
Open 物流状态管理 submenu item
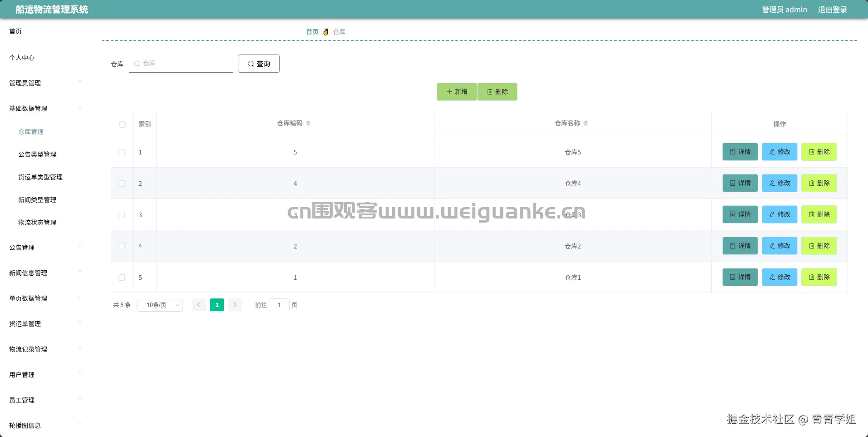pyautogui.click(x=37, y=223)
